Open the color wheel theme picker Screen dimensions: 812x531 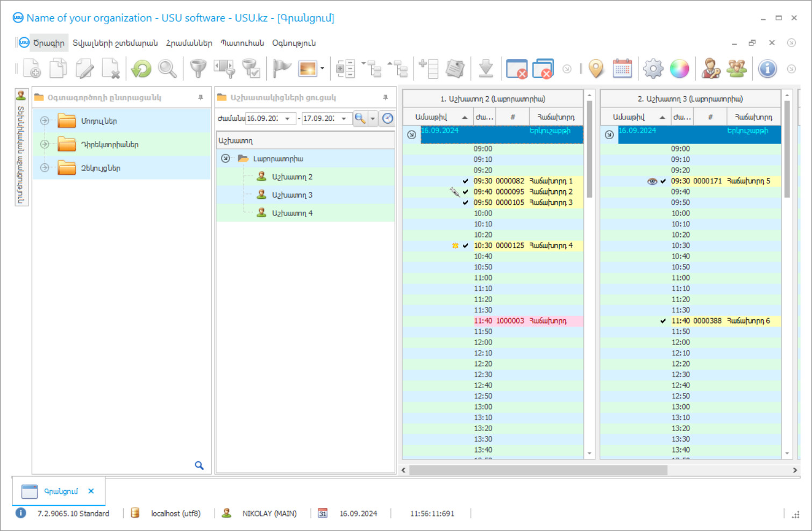(680, 69)
